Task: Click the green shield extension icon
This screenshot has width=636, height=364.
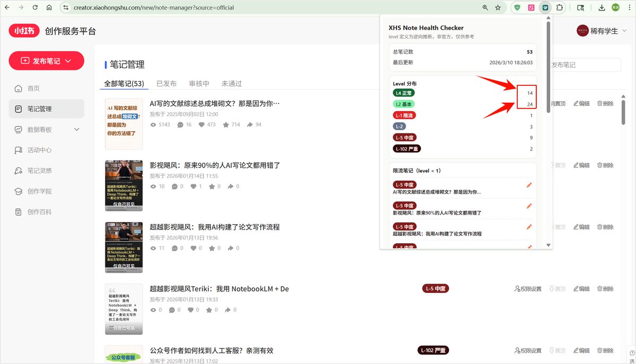Action: pyautogui.click(x=517, y=7)
